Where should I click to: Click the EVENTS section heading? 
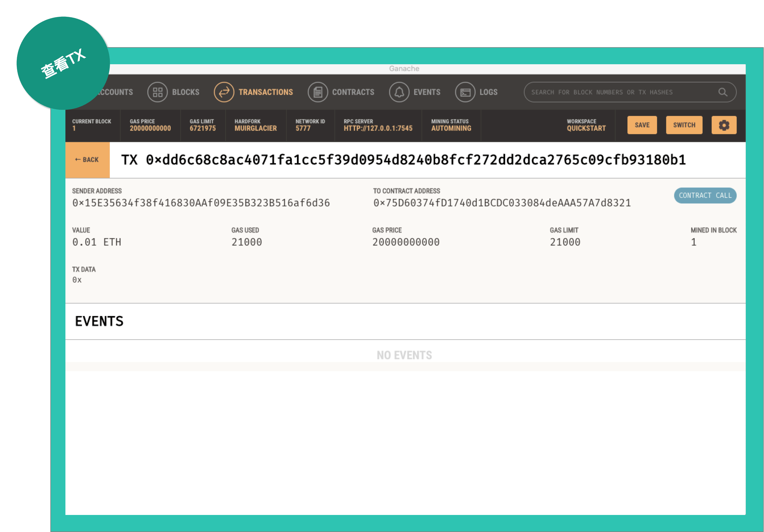99,321
